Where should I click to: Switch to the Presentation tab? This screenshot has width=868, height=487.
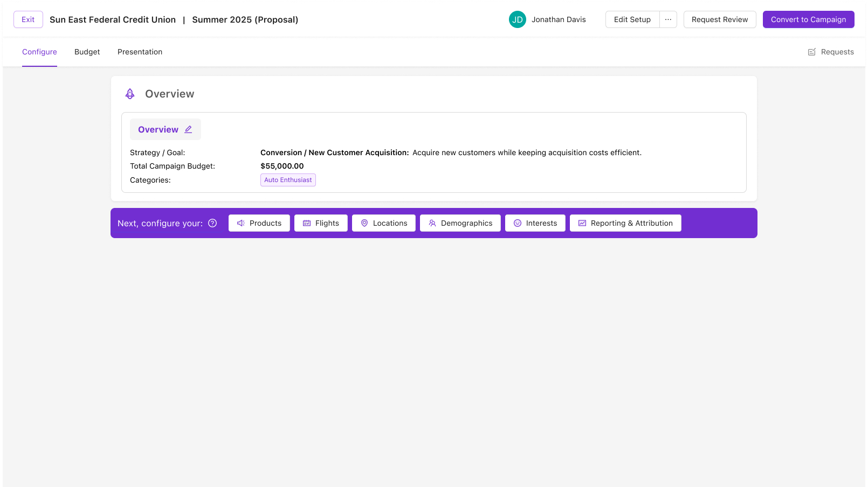pyautogui.click(x=140, y=52)
